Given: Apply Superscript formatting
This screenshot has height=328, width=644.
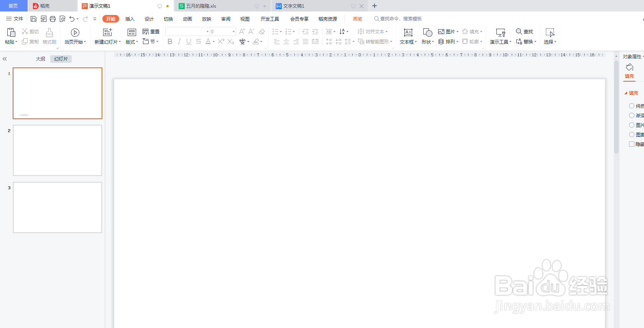Looking at the screenshot, I should click(x=221, y=41).
